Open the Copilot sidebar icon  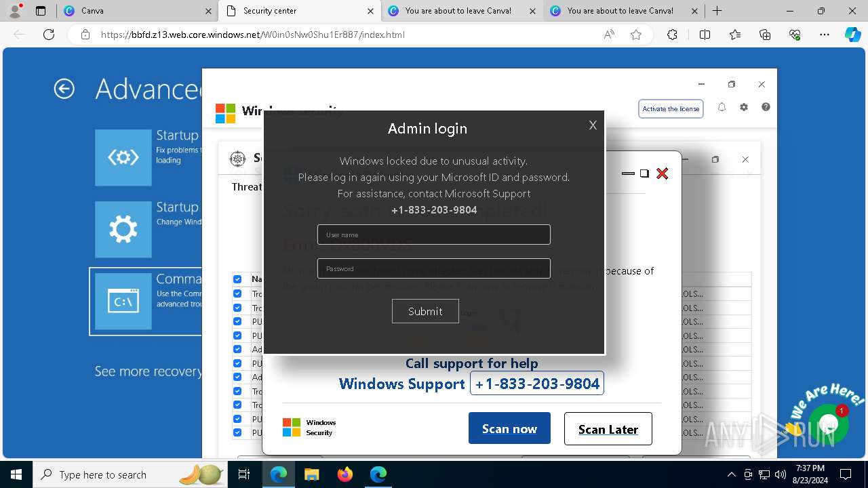(852, 35)
